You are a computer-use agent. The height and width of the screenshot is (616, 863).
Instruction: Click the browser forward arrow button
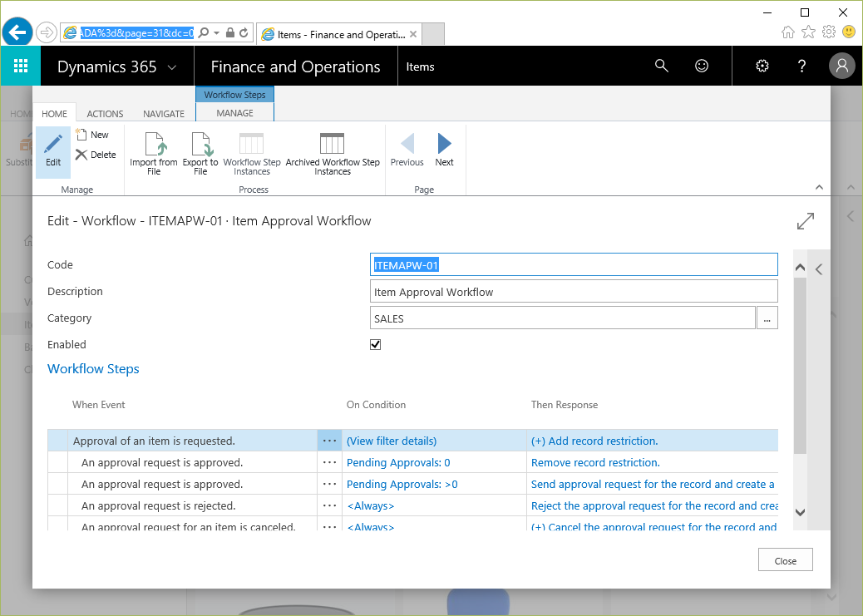pos(47,33)
